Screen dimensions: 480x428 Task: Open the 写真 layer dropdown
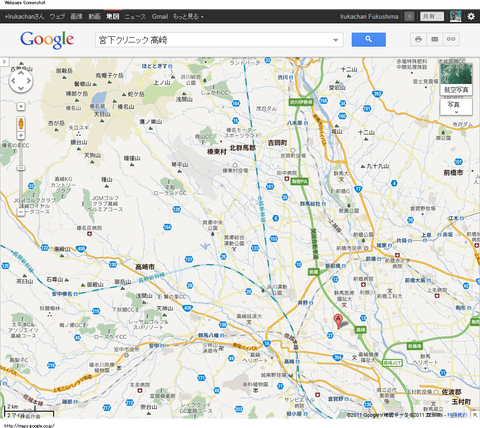[x=456, y=107]
